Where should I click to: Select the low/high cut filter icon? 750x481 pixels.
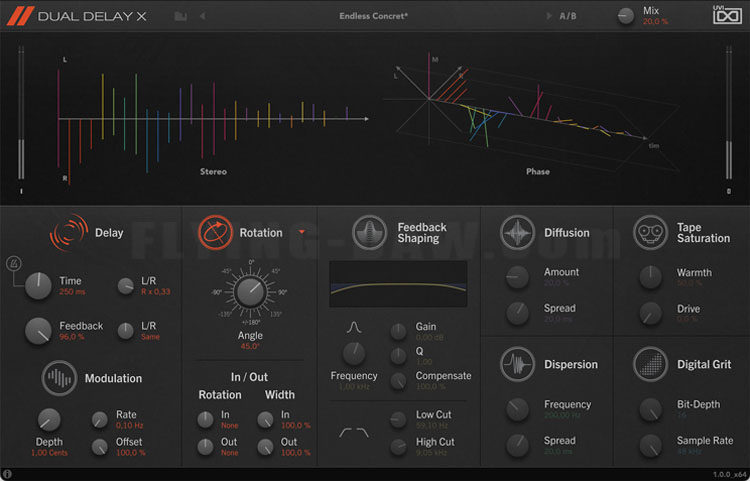[354, 433]
